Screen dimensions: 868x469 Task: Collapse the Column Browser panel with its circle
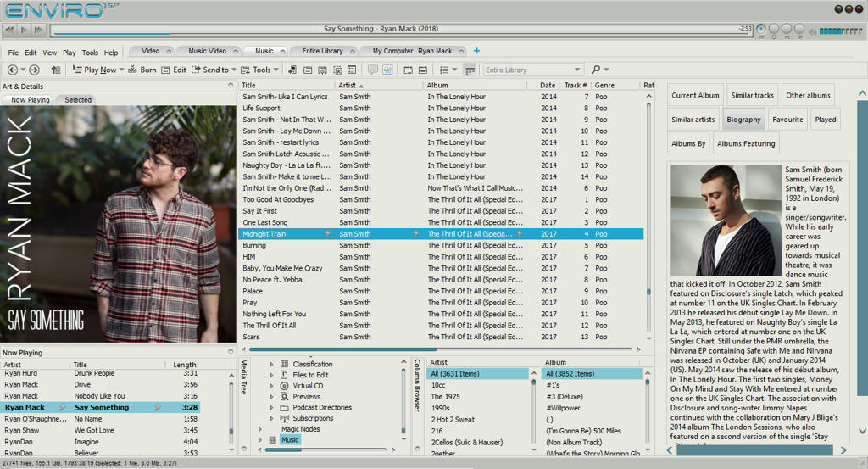coord(417,449)
